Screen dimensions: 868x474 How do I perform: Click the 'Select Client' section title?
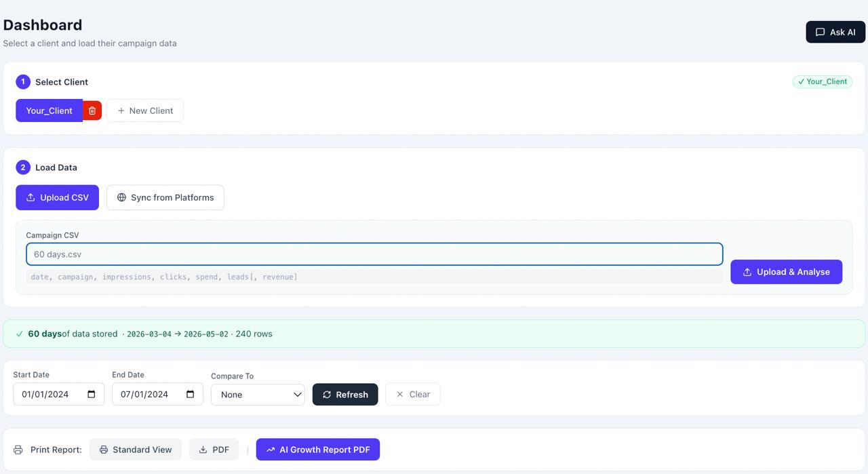[62, 82]
